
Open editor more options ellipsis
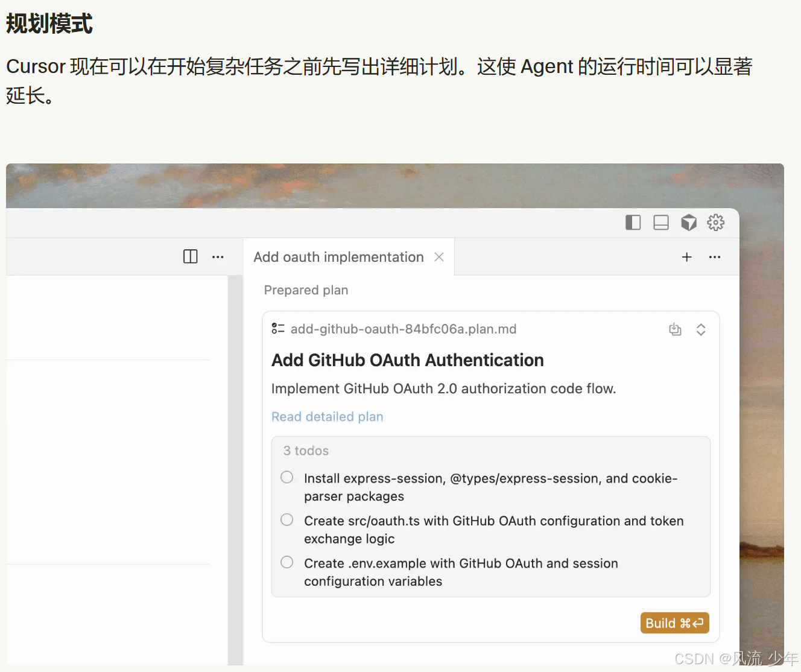click(218, 257)
